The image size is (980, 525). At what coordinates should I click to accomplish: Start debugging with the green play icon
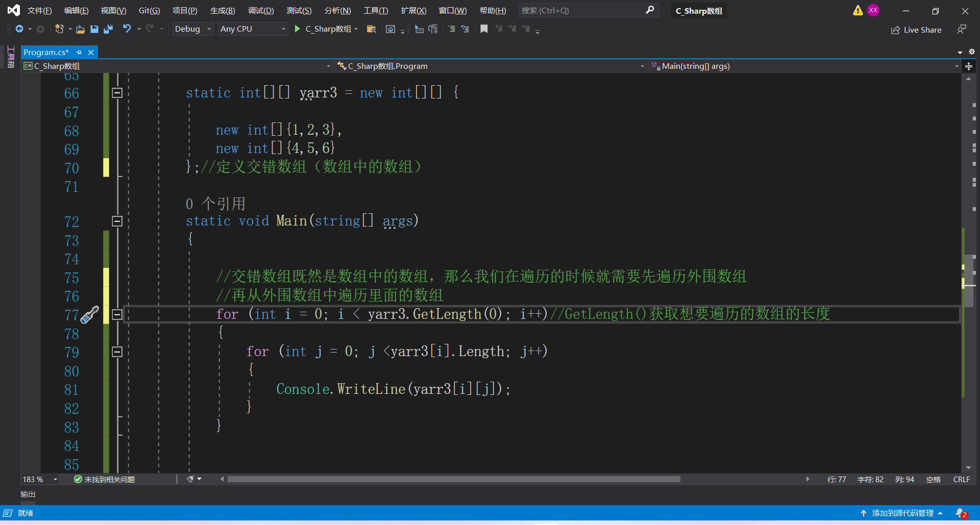[x=297, y=29]
